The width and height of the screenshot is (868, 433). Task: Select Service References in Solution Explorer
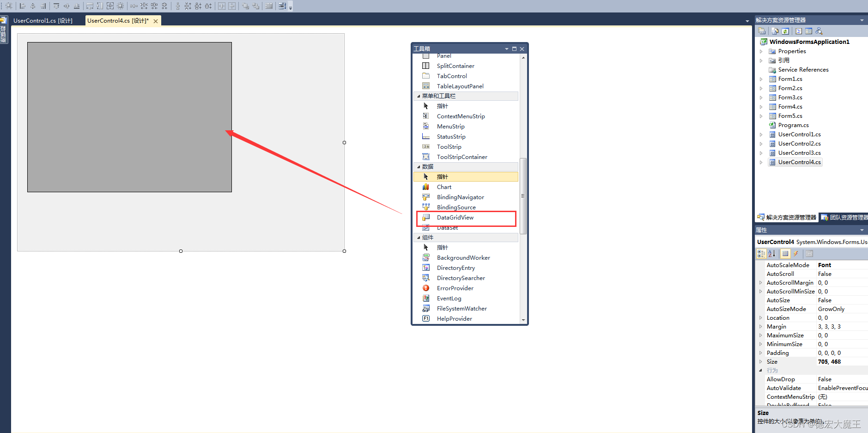click(803, 70)
